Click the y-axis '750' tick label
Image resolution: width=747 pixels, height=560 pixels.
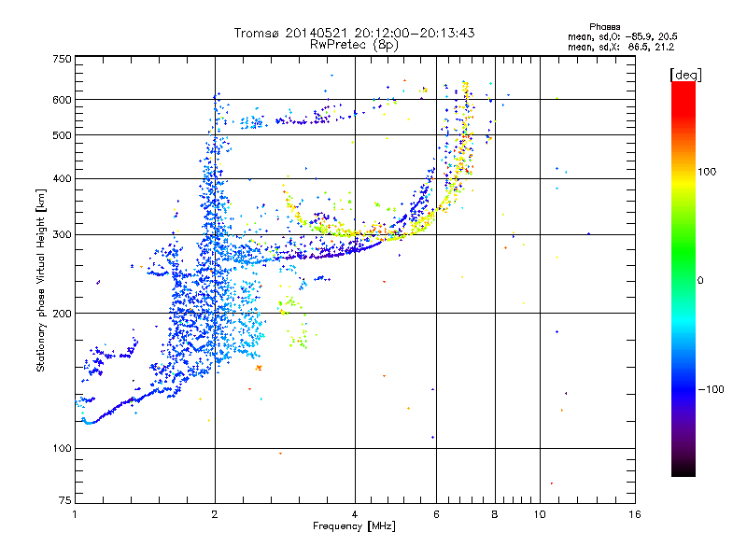coord(62,59)
